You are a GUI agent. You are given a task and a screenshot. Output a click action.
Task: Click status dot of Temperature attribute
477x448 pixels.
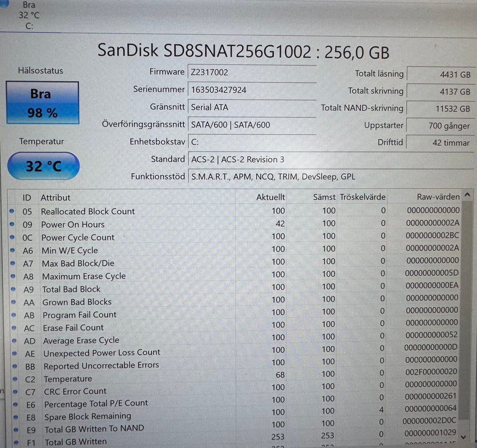[15, 379]
